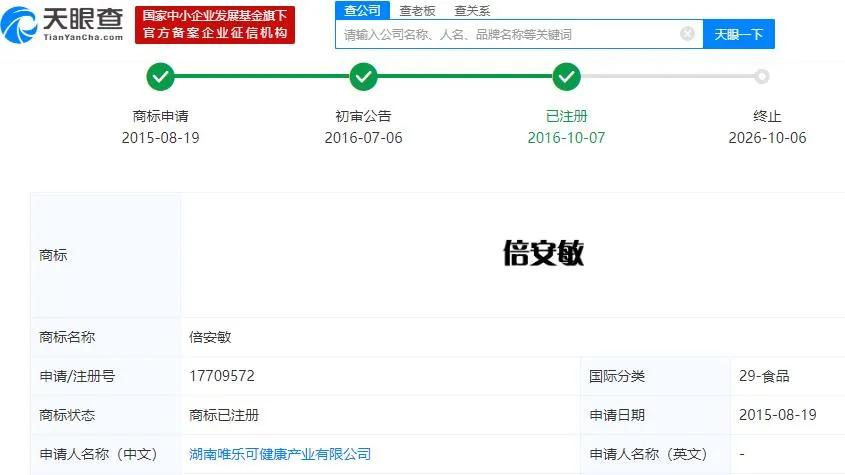Click the 终止 step label
Screen dimensions: 845x475
point(767,116)
